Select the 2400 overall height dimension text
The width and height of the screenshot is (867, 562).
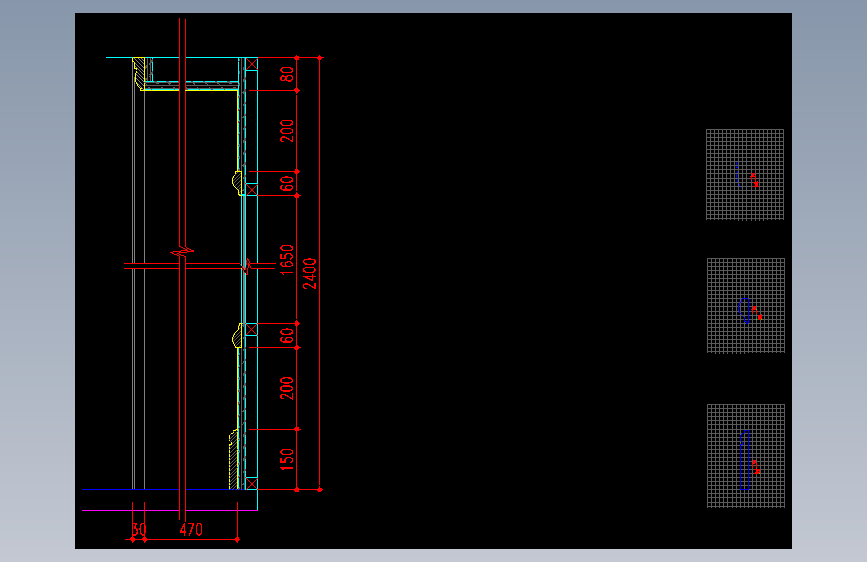point(310,273)
